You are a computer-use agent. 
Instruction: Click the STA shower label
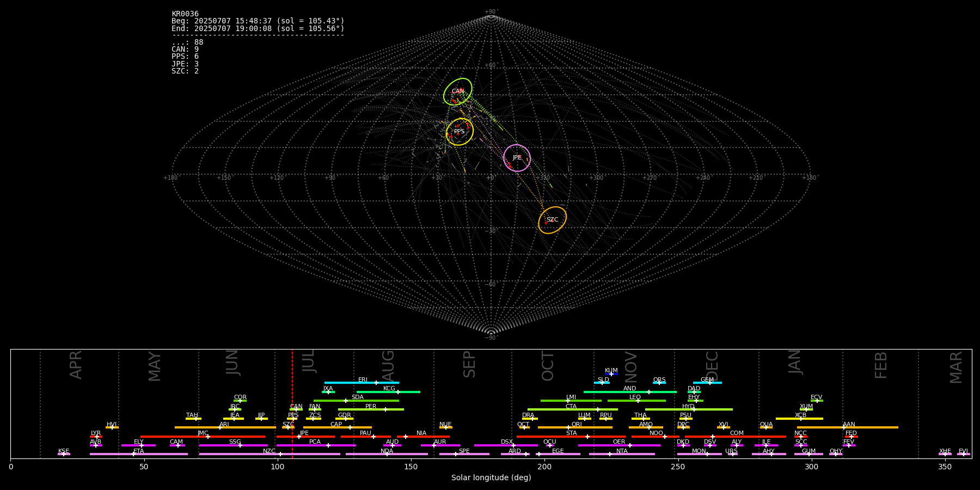pos(571,433)
